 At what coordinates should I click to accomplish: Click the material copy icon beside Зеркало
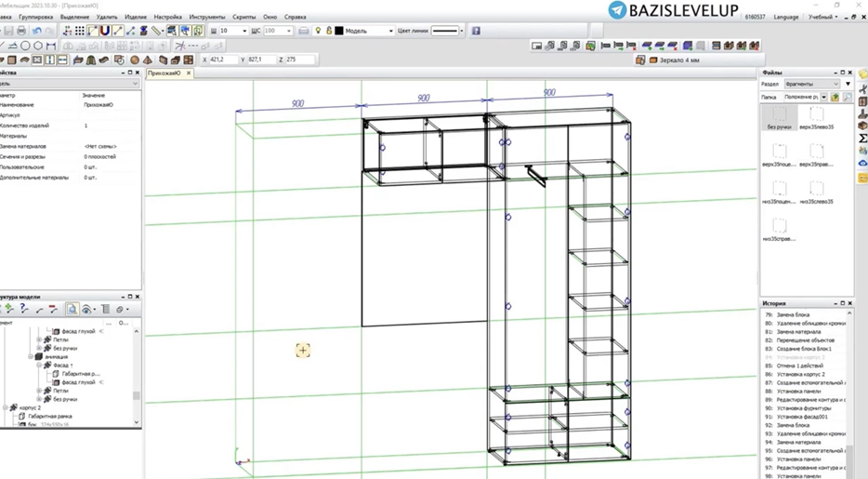[640, 60]
